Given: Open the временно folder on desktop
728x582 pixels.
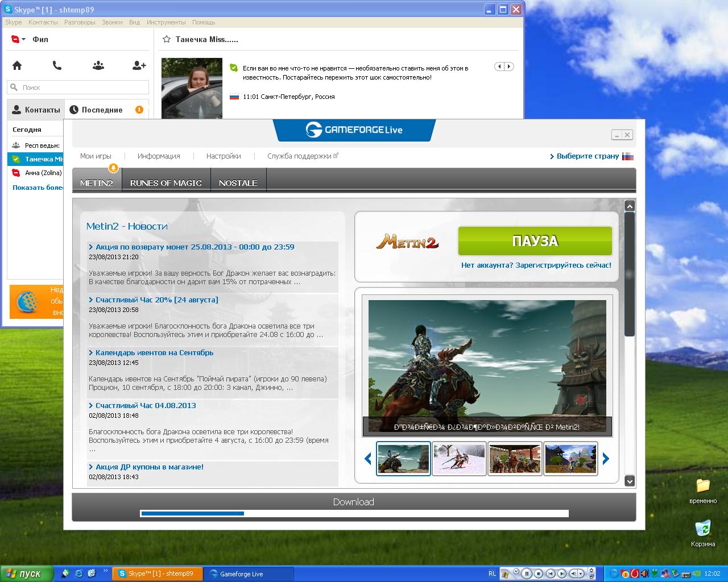Looking at the screenshot, I should pyautogui.click(x=703, y=491).
